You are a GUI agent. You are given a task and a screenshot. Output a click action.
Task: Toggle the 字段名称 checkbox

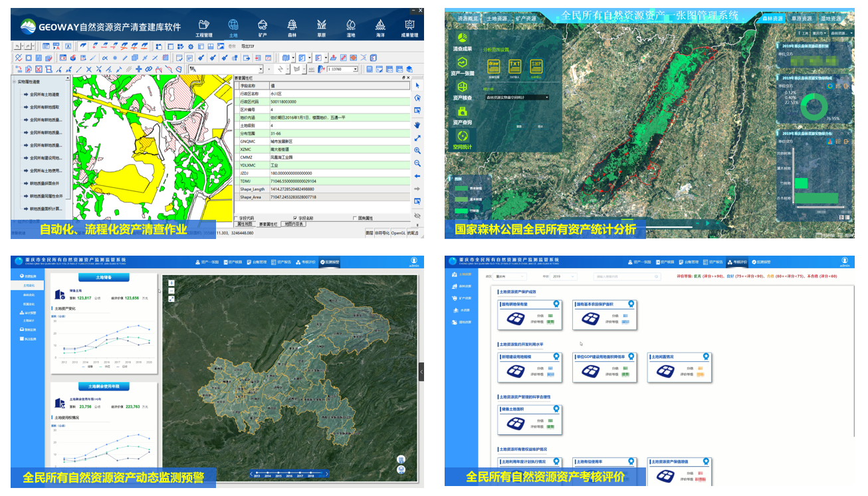pos(295,217)
